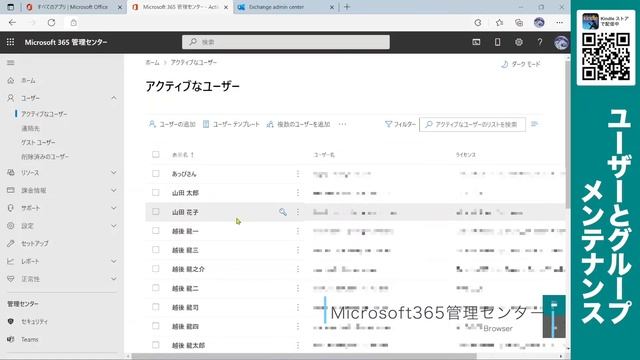Check the box for 越後 龍太郎
This screenshot has height=360, width=640.
click(156, 345)
